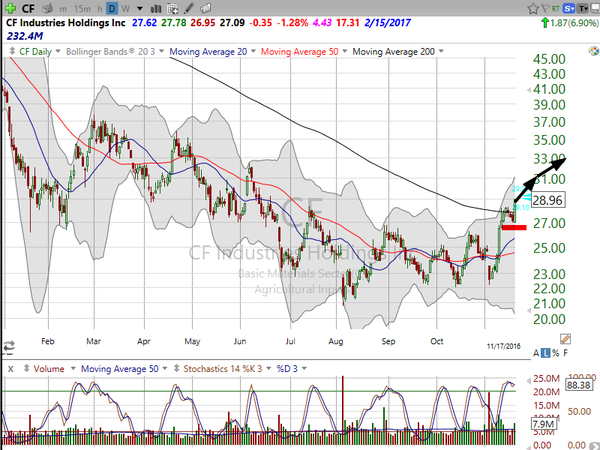Screen dimensions: 600x450
Task: Click the move handle beside Volume
Action: point(26,368)
